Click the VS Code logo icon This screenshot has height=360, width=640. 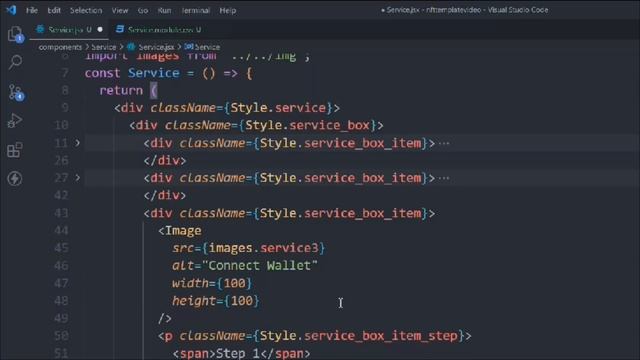[11, 10]
